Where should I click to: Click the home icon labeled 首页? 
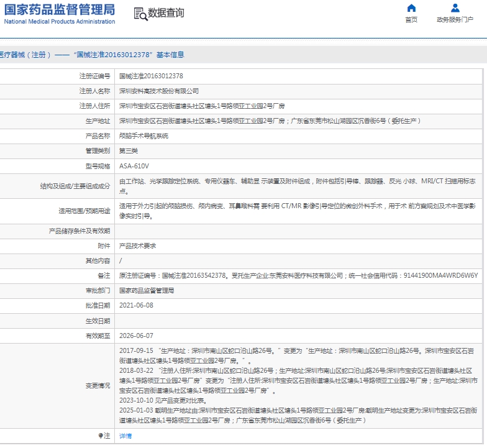pyautogui.click(x=411, y=7)
